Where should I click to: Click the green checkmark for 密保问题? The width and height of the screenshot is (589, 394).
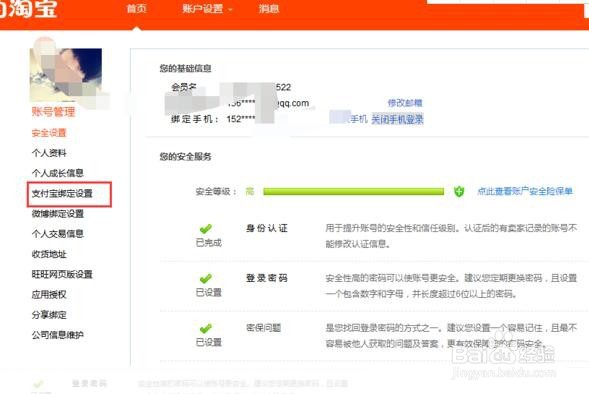coord(205,328)
